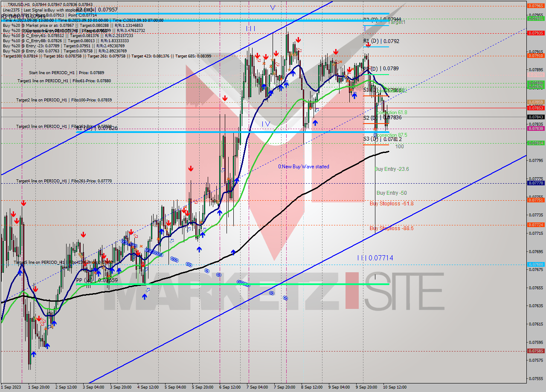This screenshot has width=546, height=392.
Task: Click the 'Buy Stoploss -88.6' label
Action: pyautogui.click(x=391, y=228)
